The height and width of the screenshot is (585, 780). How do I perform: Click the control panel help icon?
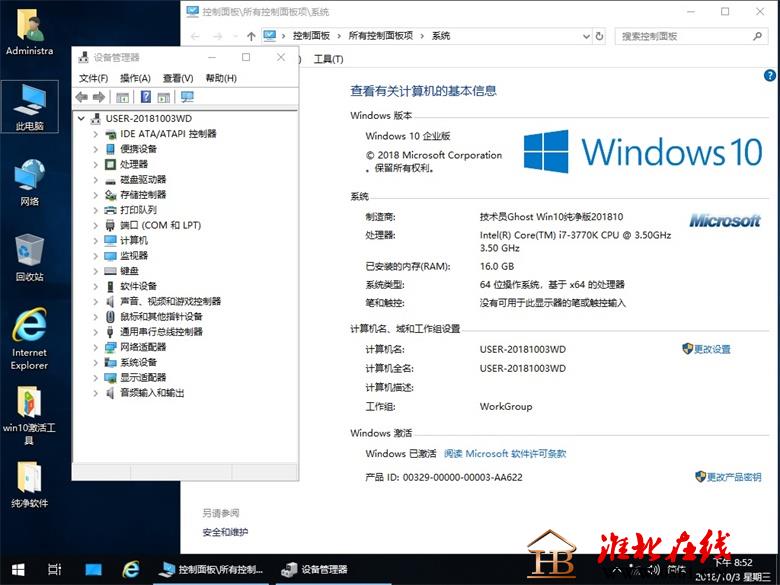tap(770, 76)
